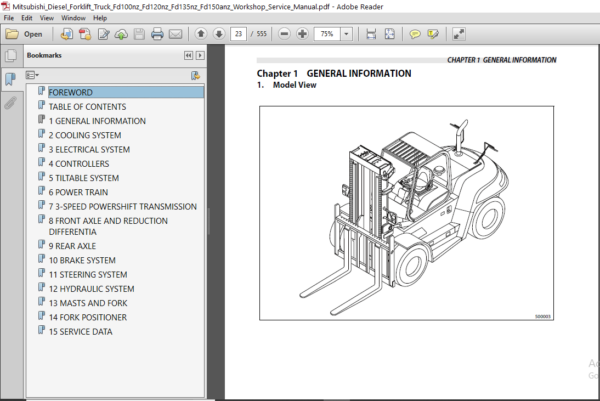Image resolution: width=600 pixels, height=401 pixels.
Task: Jump to 2 COOLING SYSTEM bookmark
Action: (85, 135)
